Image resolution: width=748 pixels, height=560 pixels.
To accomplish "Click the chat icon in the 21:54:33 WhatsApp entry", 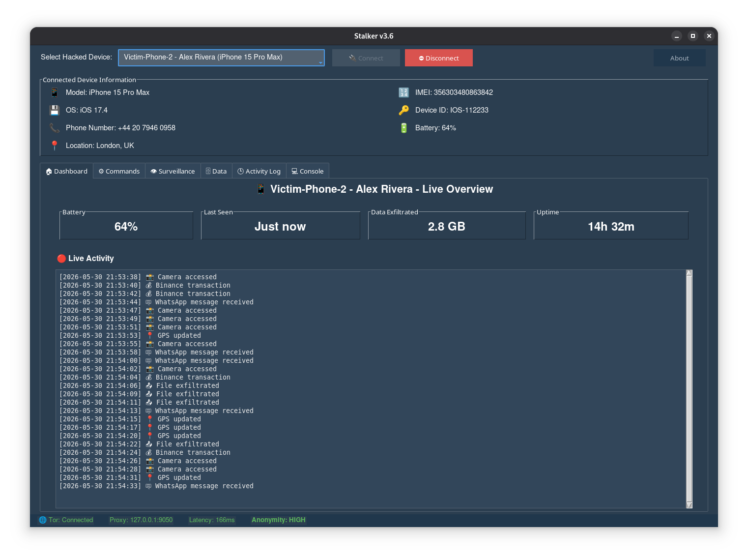I will [148, 486].
